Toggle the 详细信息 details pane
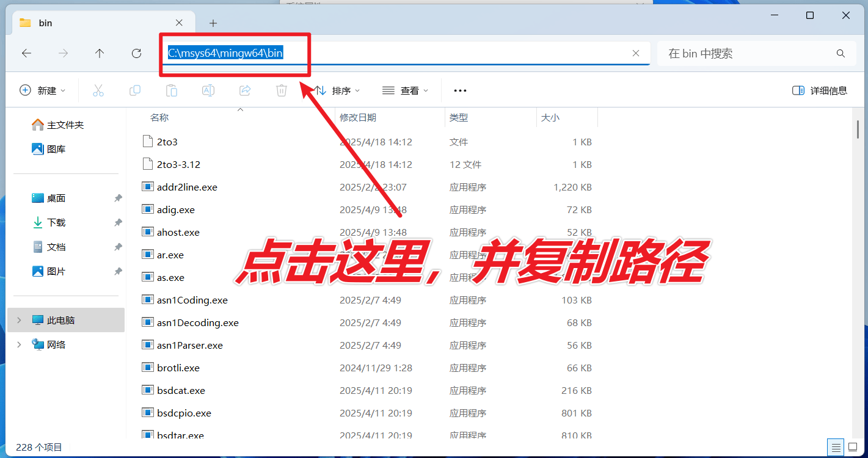The height and width of the screenshot is (458, 868). pos(820,90)
